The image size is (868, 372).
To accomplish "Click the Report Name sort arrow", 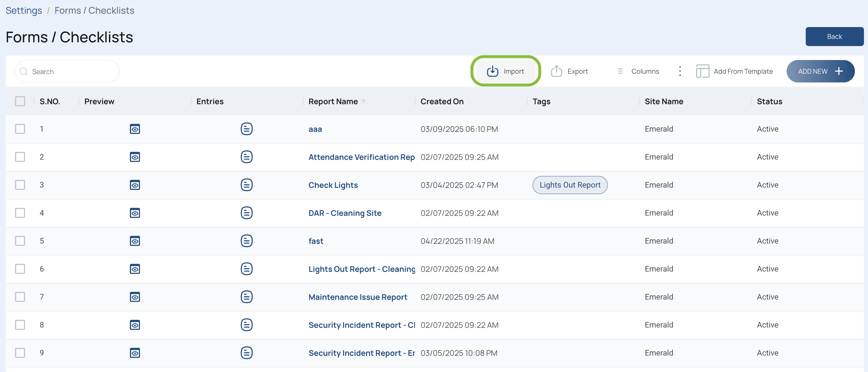I will 364,101.
